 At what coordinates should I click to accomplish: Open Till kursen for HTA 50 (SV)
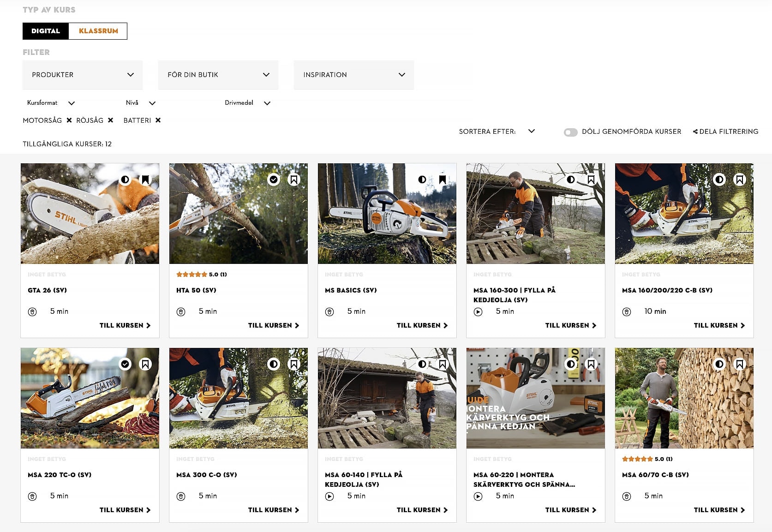tap(274, 325)
